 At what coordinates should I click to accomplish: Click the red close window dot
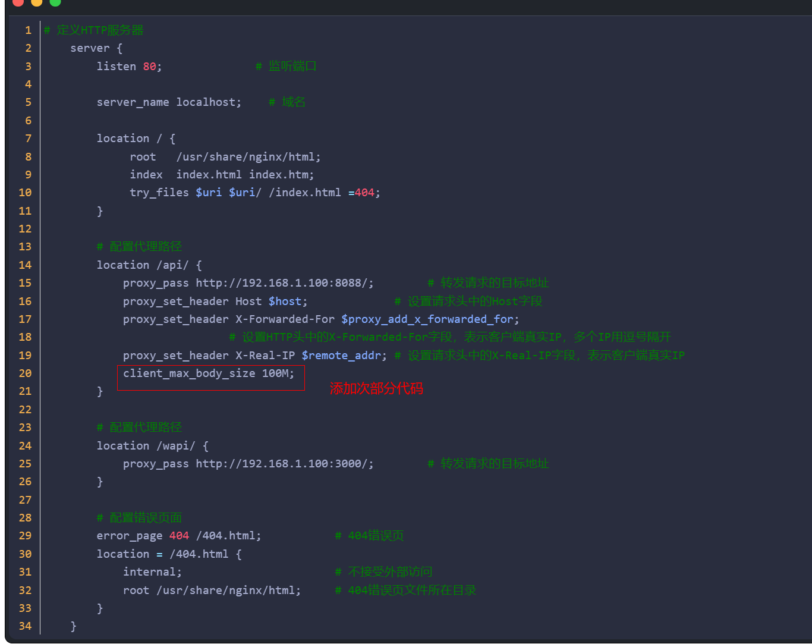click(x=18, y=2)
